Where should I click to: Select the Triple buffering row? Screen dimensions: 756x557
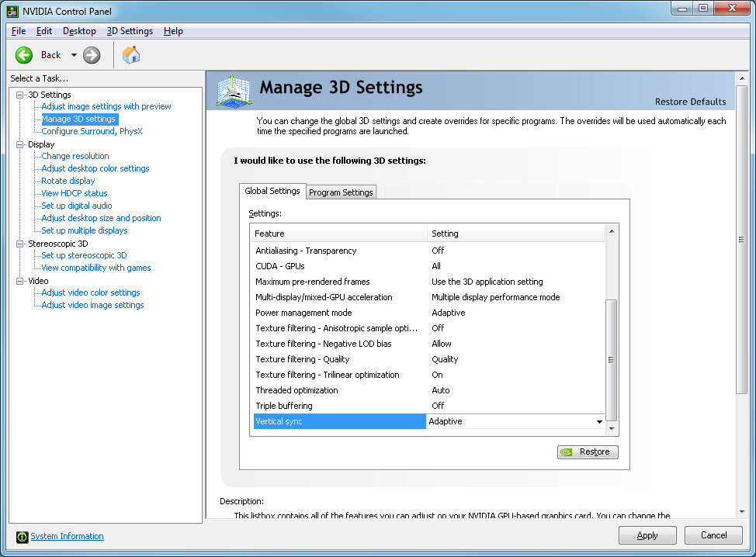429,406
